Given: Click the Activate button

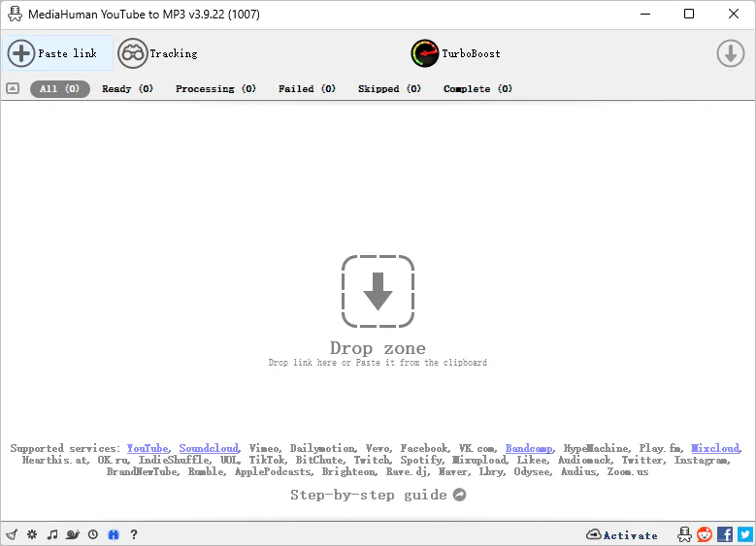Looking at the screenshot, I should (x=621, y=535).
